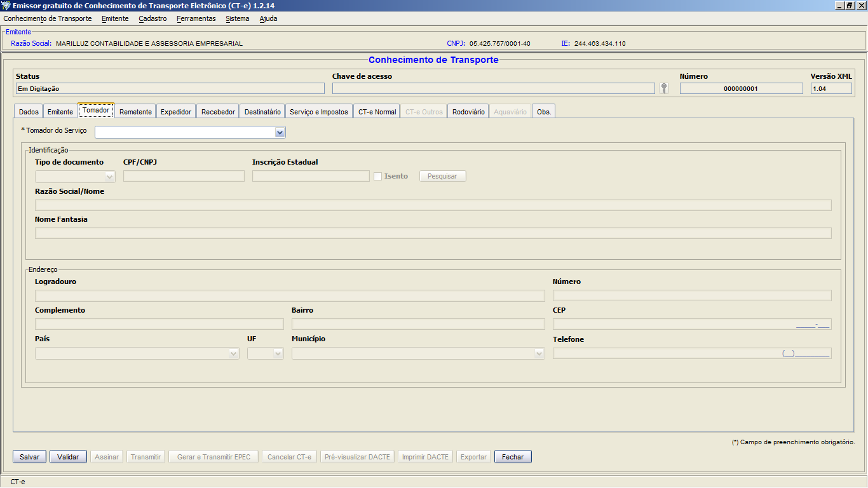
Task: Click the Inscrição Estadual input field
Action: point(311,176)
